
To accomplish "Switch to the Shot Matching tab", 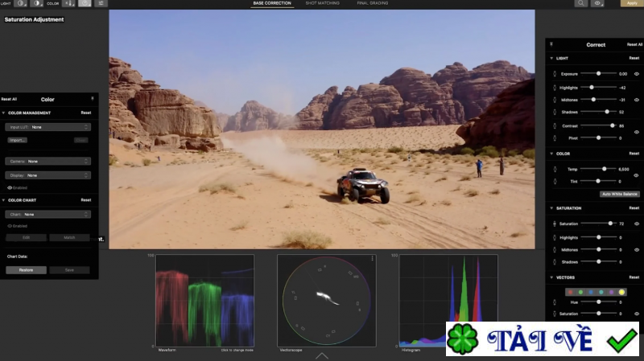I will point(322,3).
